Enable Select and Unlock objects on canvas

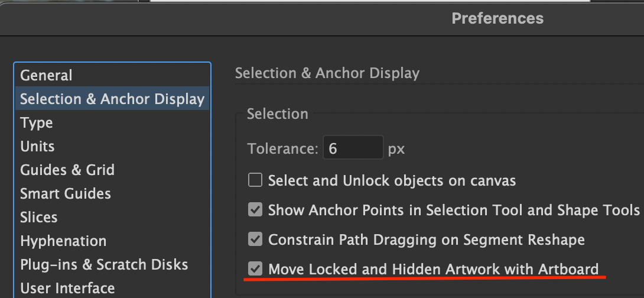click(x=255, y=180)
